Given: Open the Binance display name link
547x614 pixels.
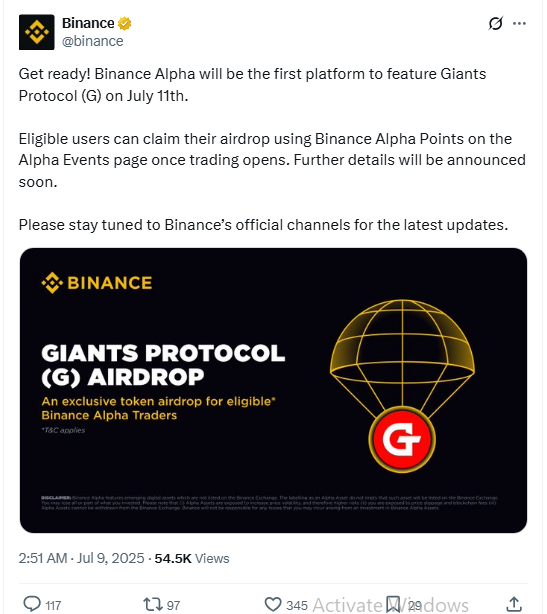Looking at the screenshot, I should pos(88,23).
